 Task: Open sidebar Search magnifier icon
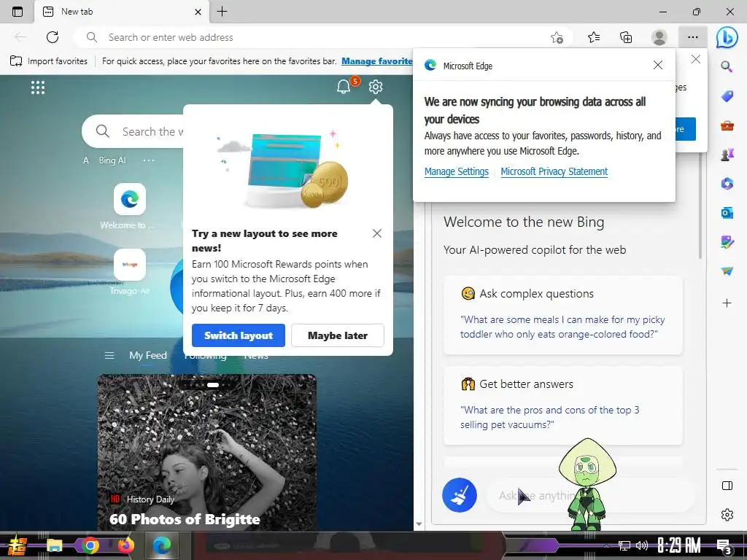point(727,66)
